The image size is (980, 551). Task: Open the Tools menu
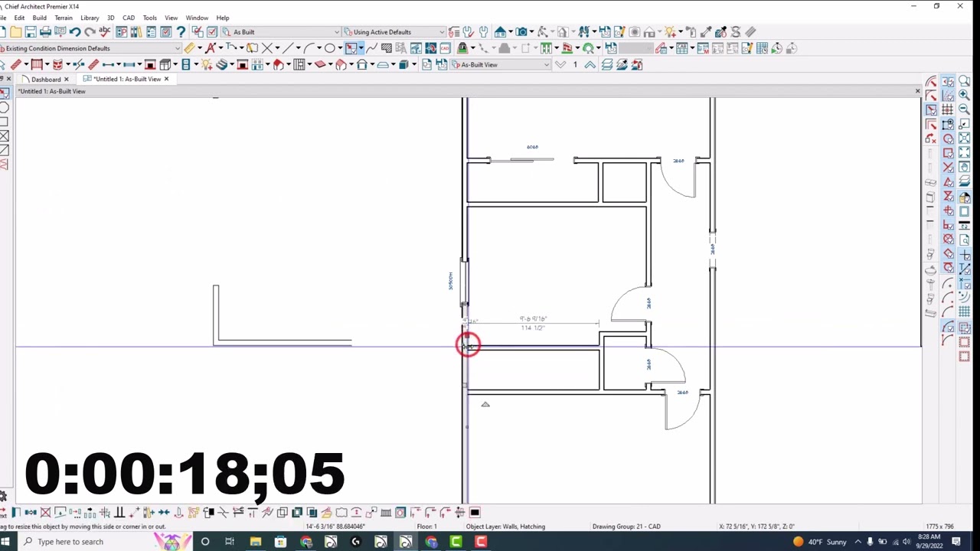[x=150, y=18]
